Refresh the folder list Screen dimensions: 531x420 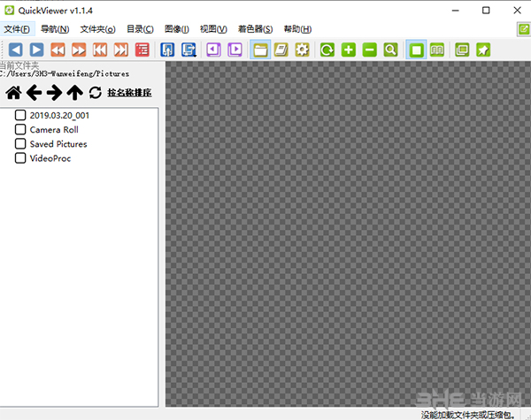(96, 93)
